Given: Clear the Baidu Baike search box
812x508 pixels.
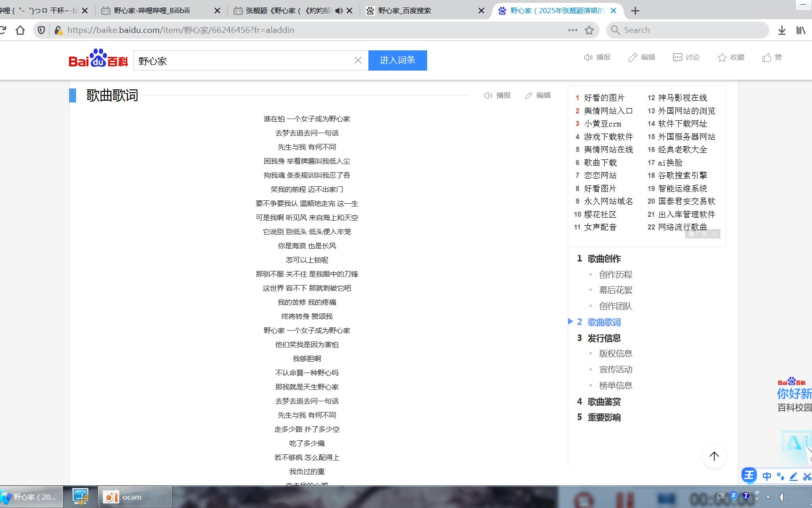Looking at the screenshot, I should pyautogui.click(x=358, y=60).
